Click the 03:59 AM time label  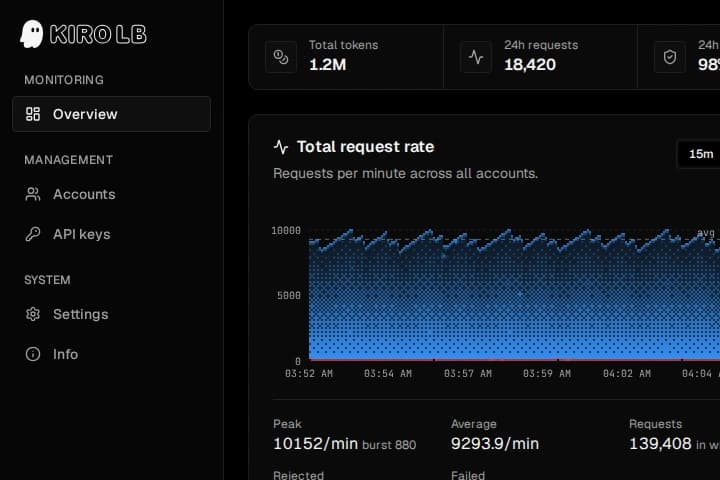547,374
